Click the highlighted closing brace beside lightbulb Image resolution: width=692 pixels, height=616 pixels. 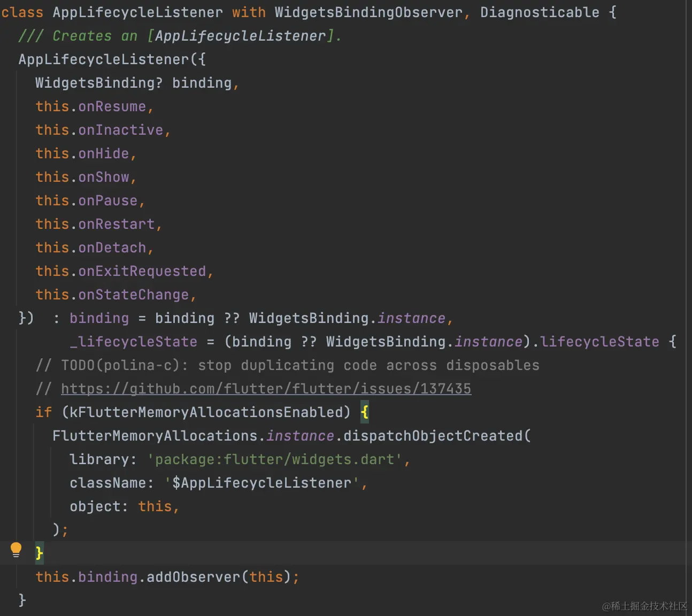39,553
